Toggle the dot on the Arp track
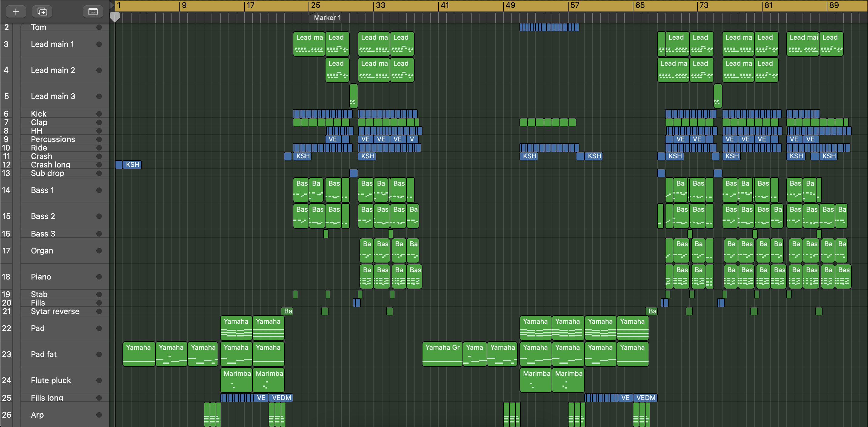 tap(99, 415)
